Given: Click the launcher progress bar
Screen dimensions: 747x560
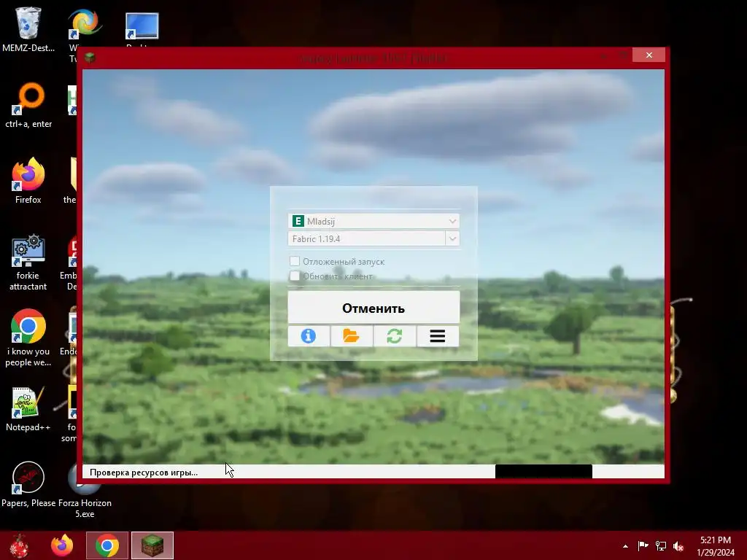Looking at the screenshot, I should (543, 472).
